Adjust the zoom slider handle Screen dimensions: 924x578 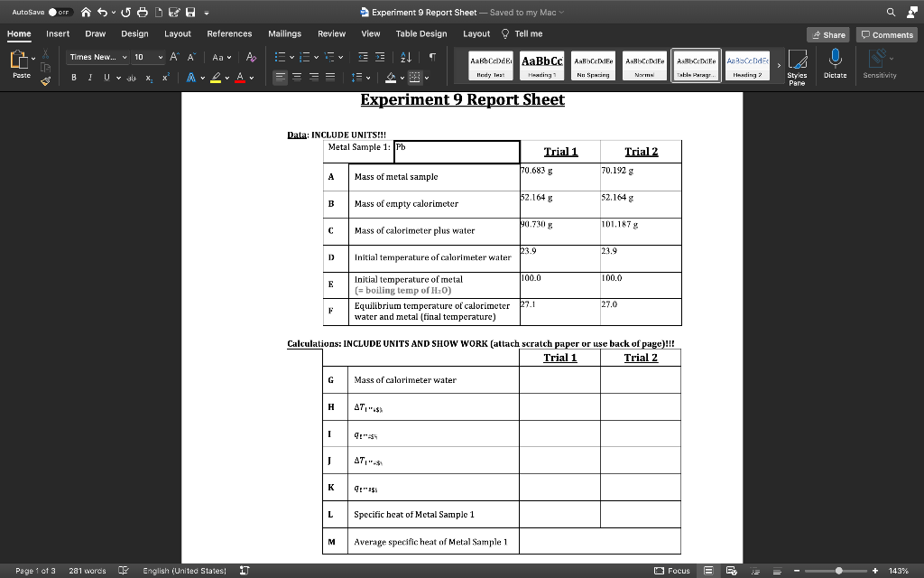(838, 571)
